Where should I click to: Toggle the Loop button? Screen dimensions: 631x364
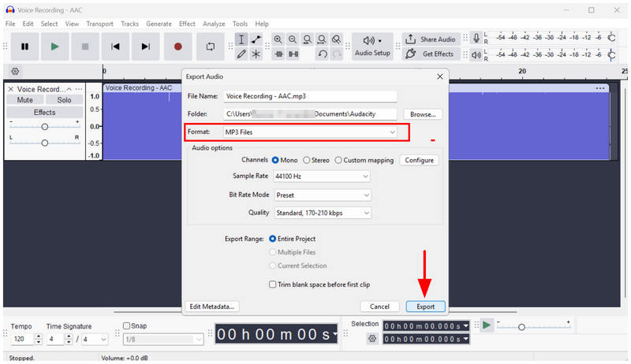click(x=210, y=46)
